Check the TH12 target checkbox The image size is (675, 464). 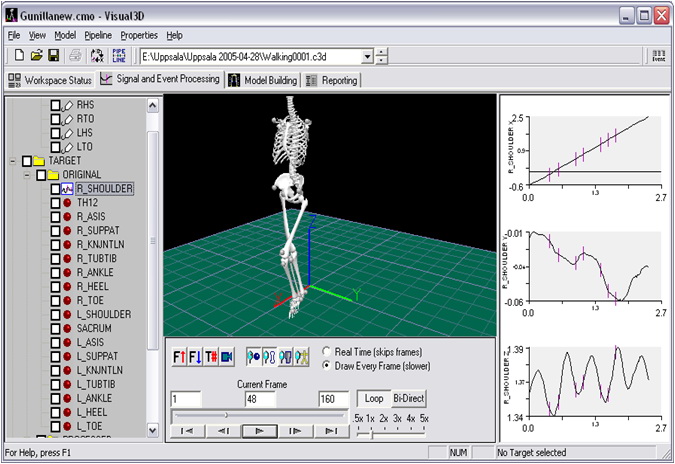tap(56, 201)
